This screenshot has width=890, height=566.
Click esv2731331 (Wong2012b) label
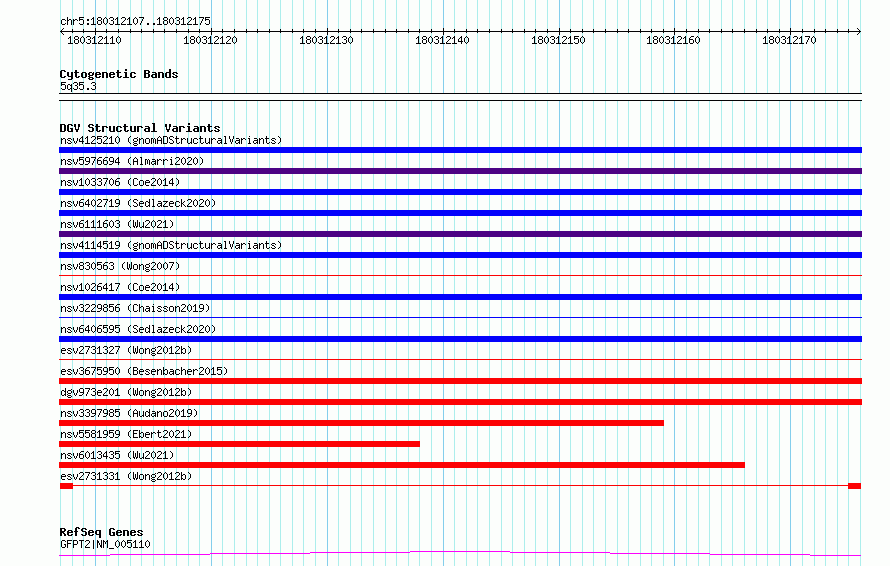[x=126, y=476]
